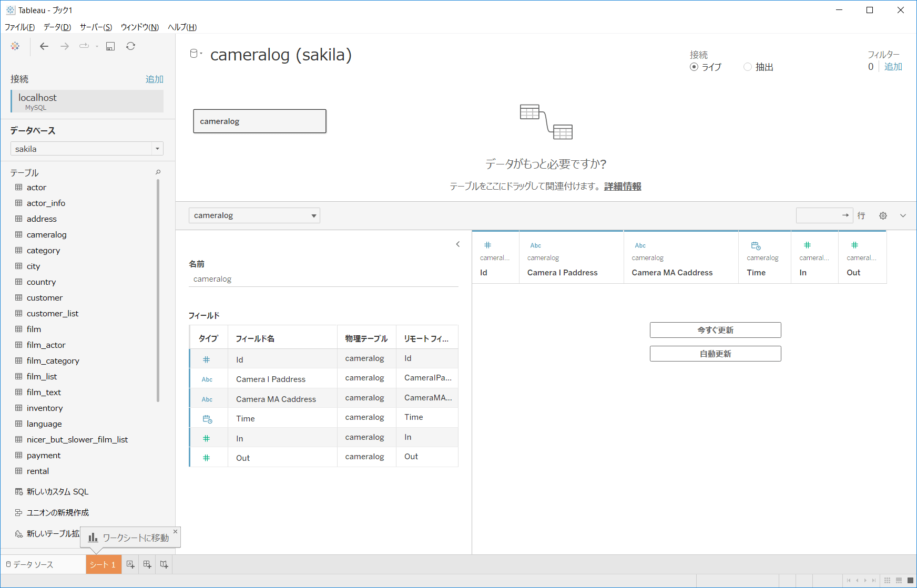The image size is (917, 588).
Task: Open the データ menu
Action: 57,27
